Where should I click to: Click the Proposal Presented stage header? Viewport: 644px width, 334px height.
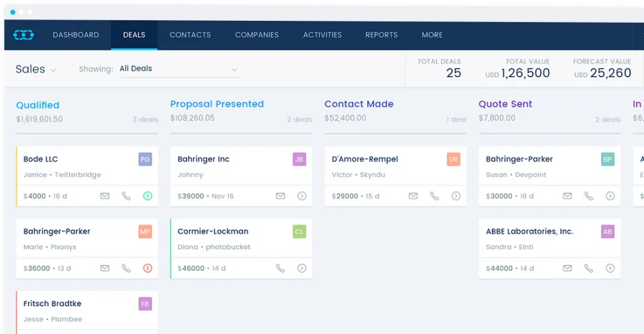point(217,105)
